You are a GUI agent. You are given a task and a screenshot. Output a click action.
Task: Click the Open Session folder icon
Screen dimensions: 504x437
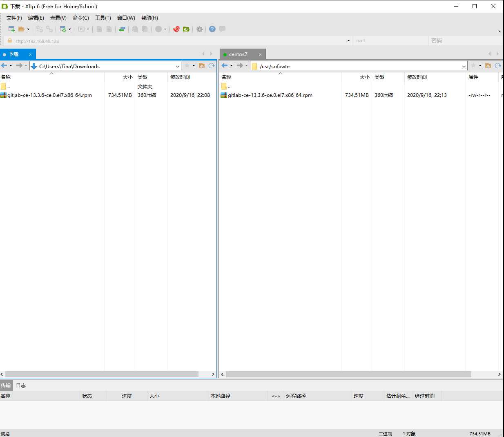[x=21, y=29]
